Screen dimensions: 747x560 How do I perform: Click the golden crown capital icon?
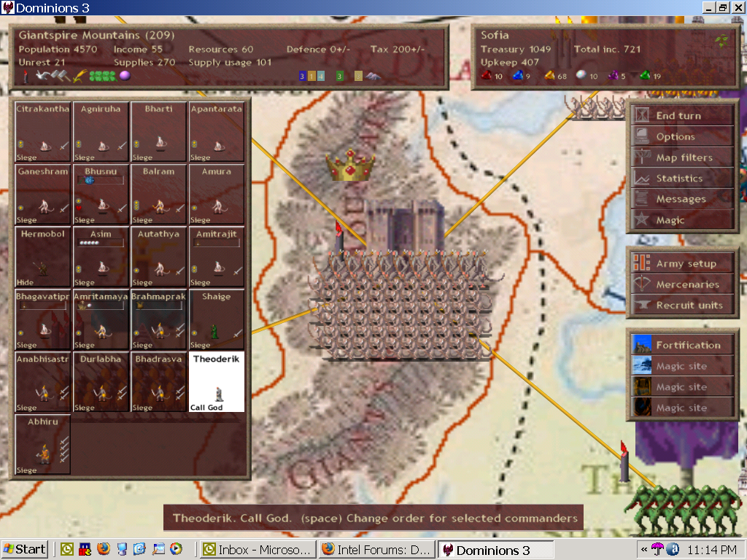pos(351,165)
